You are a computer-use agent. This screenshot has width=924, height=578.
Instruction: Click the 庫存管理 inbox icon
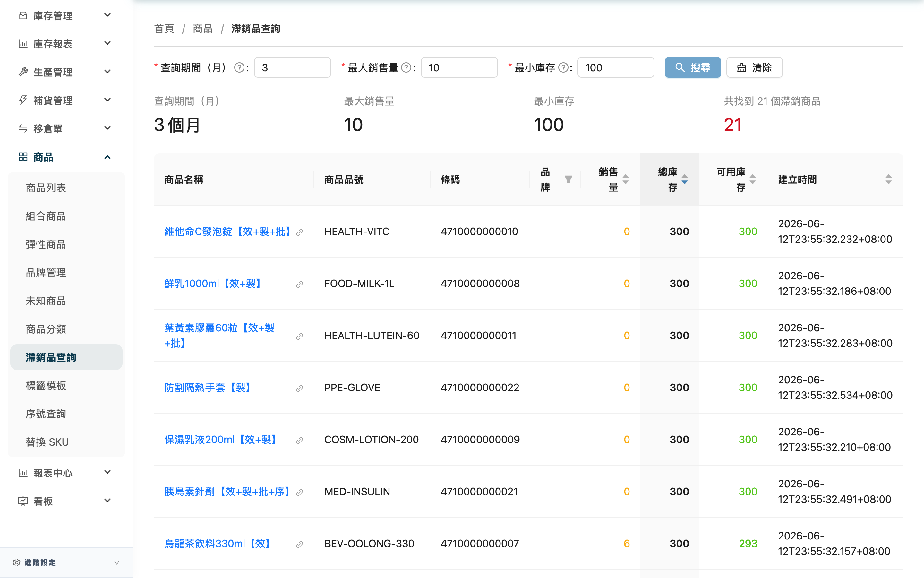(x=23, y=15)
